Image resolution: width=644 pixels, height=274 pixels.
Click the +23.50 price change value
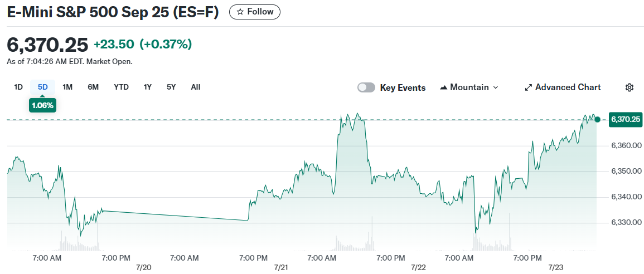click(x=114, y=45)
